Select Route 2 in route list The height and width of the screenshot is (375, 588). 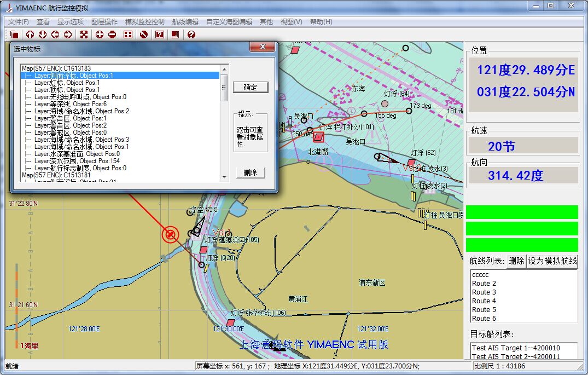tap(523, 284)
